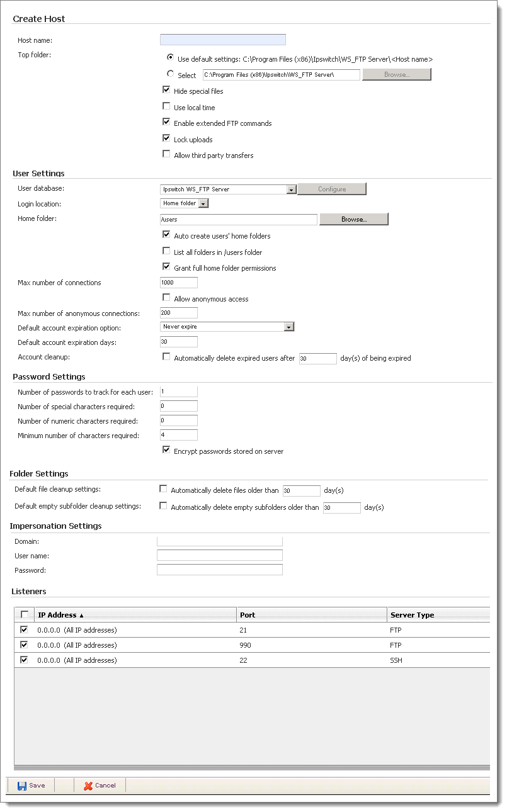Choose the Select top folder radio button

pos(171,74)
